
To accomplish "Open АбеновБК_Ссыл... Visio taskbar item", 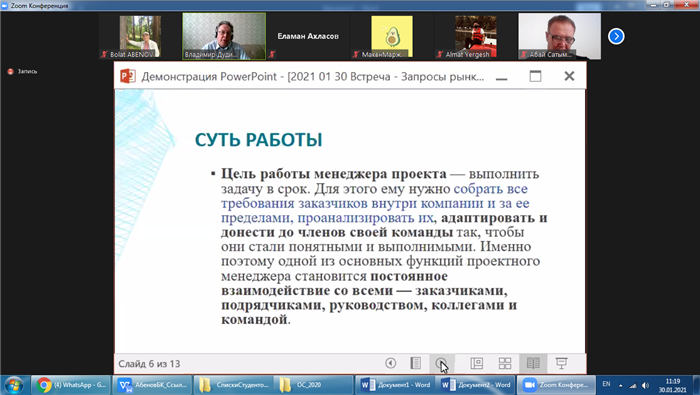I will click(x=152, y=385).
